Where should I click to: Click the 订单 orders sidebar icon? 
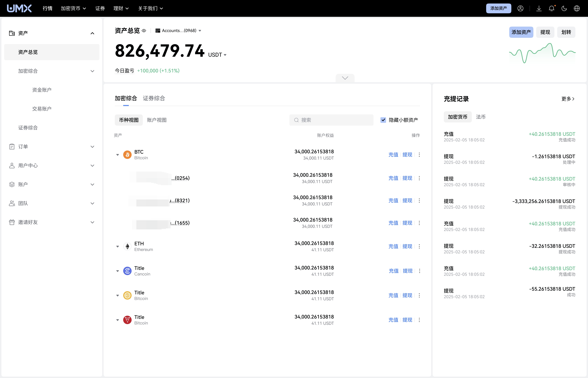[12, 146]
